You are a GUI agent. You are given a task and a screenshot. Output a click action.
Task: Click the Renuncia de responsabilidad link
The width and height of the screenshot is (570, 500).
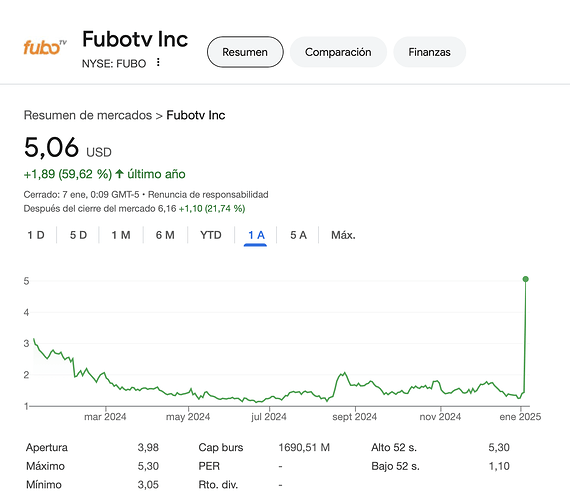tap(208, 195)
